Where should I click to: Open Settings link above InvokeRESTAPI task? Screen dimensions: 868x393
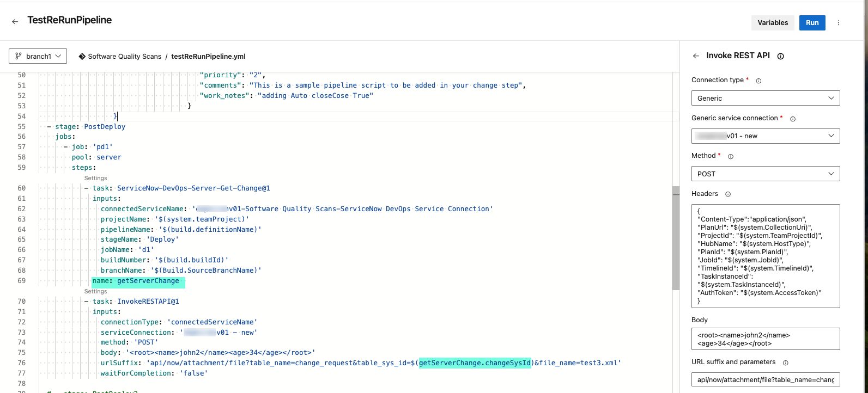coord(95,291)
